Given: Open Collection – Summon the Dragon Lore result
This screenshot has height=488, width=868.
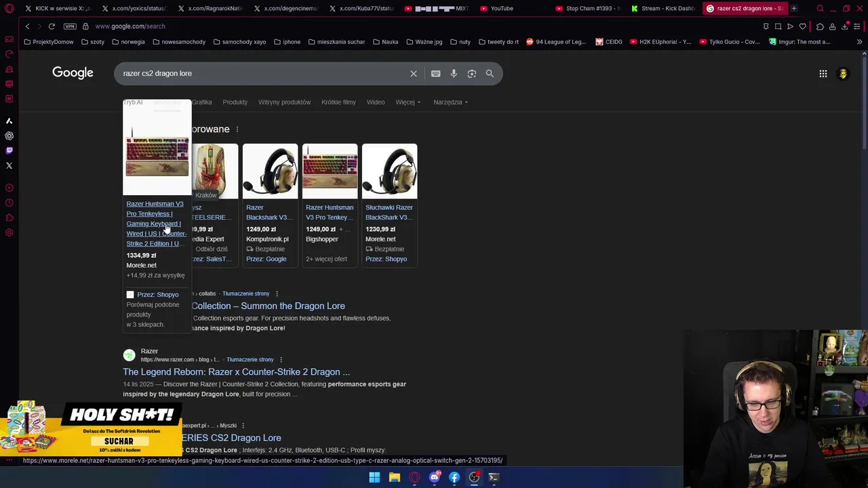Looking at the screenshot, I should pyautogui.click(x=268, y=306).
